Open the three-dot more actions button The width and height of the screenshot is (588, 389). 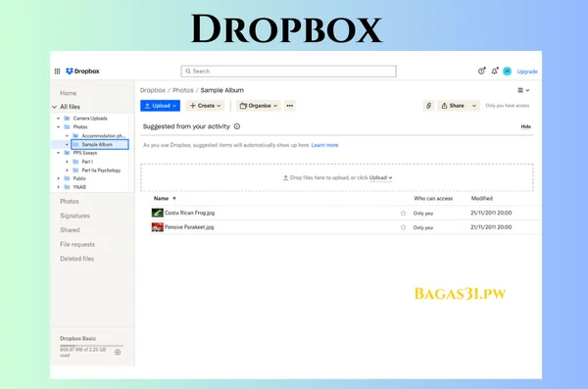click(x=290, y=106)
